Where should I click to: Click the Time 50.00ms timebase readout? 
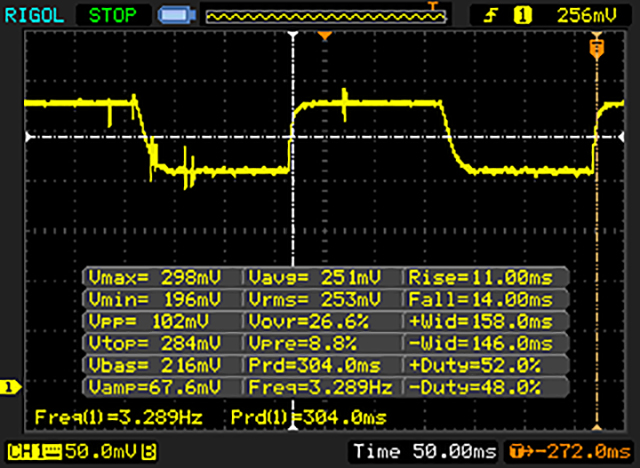pyautogui.click(x=425, y=451)
